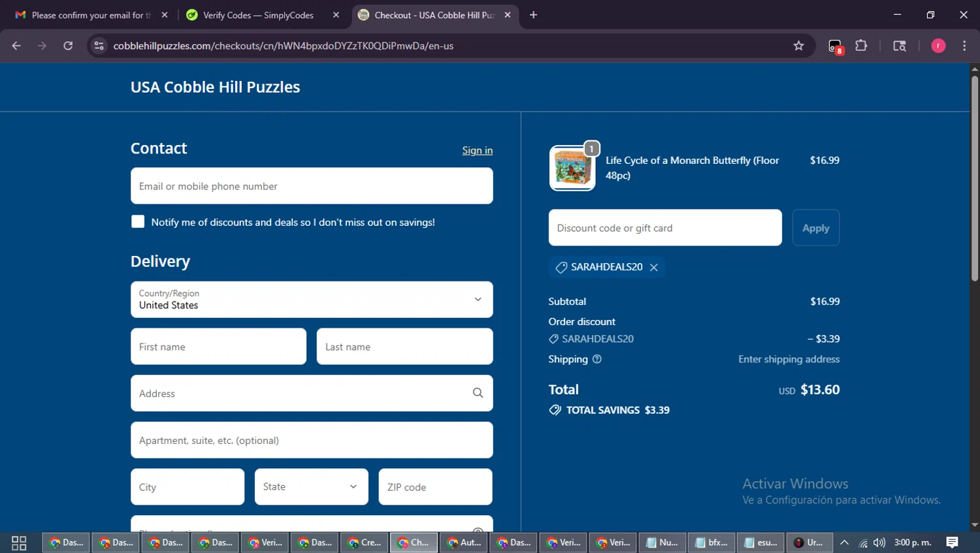This screenshot has width=980, height=553.
Task: Click the discount tag icon beside SARAHDEALS20 chip
Action: click(x=561, y=267)
